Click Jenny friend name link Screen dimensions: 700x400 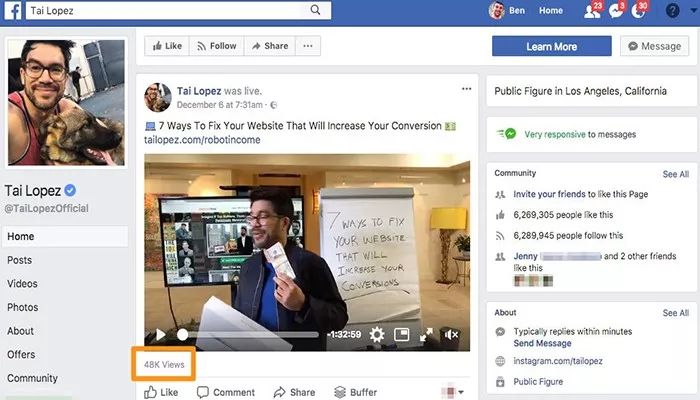[525, 256]
